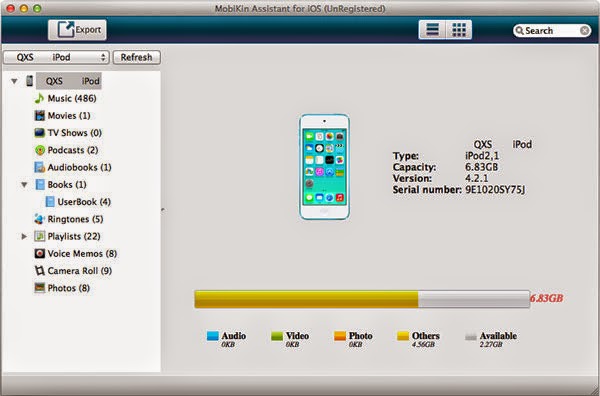Open Camera Roll (9)
Image resolution: width=600 pixels, height=396 pixels.
pyautogui.click(x=80, y=271)
